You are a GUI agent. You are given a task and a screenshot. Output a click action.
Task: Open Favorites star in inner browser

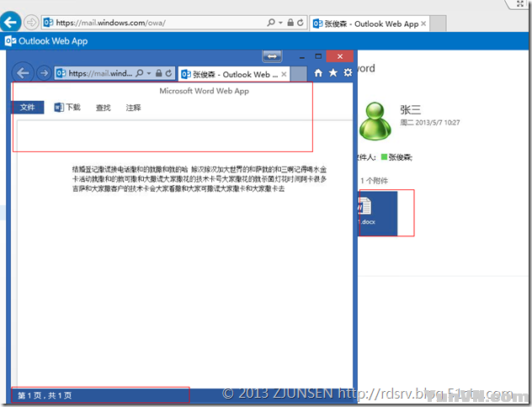point(333,72)
